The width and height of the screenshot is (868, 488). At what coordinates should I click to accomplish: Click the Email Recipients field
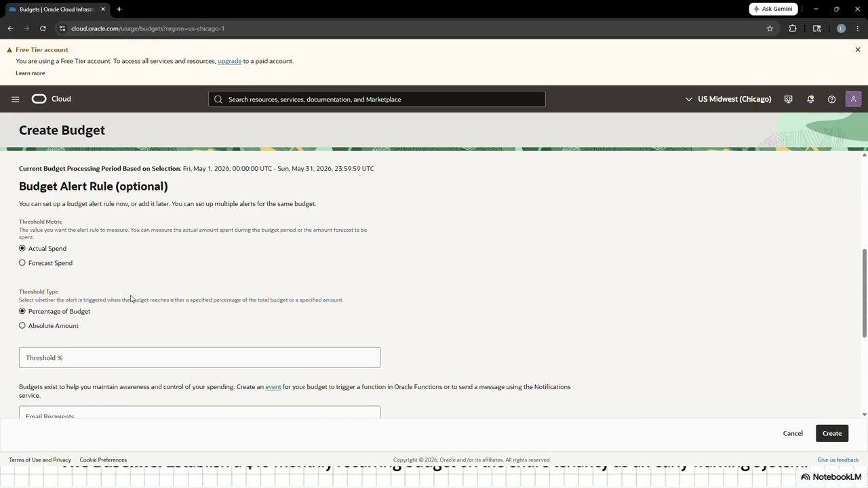point(199,412)
